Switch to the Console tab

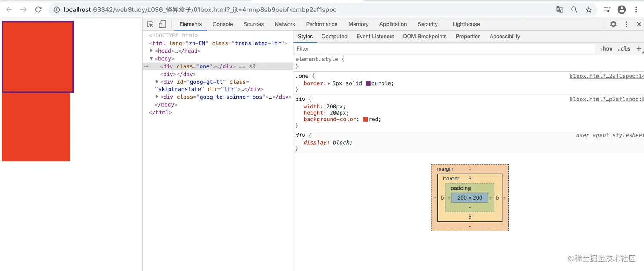[x=223, y=24]
